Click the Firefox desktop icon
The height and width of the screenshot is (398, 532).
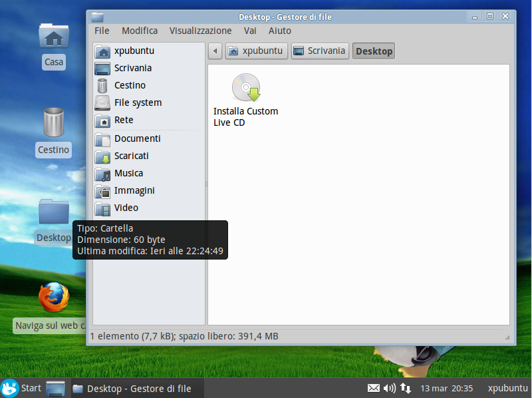(54, 297)
